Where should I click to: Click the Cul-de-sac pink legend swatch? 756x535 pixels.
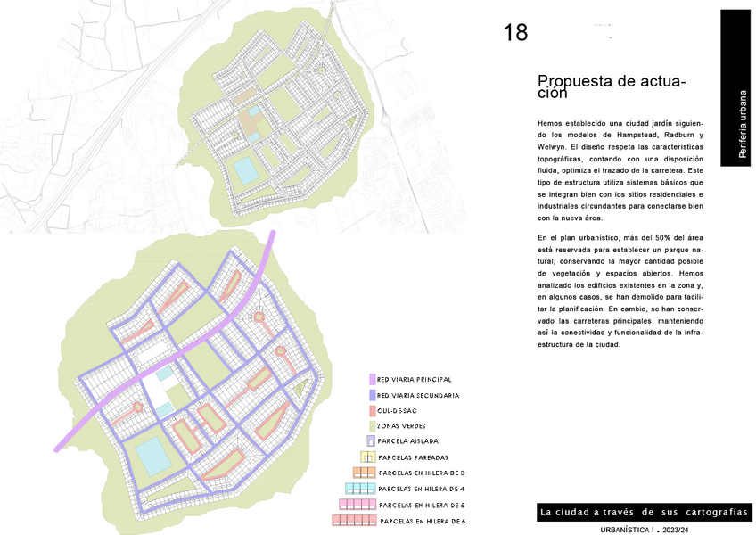(x=373, y=411)
